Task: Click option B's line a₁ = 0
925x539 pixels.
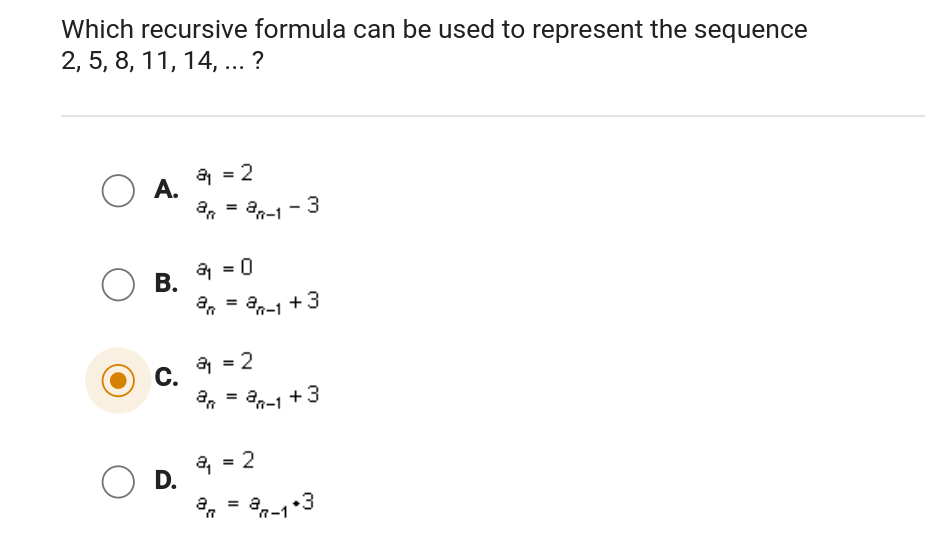Action: tap(225, 268)
